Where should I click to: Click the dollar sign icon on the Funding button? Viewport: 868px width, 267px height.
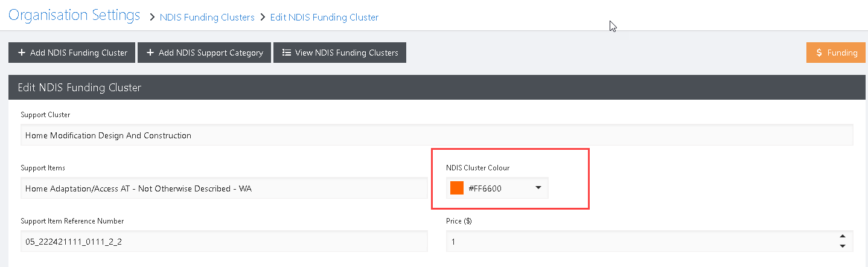point(819,53)
